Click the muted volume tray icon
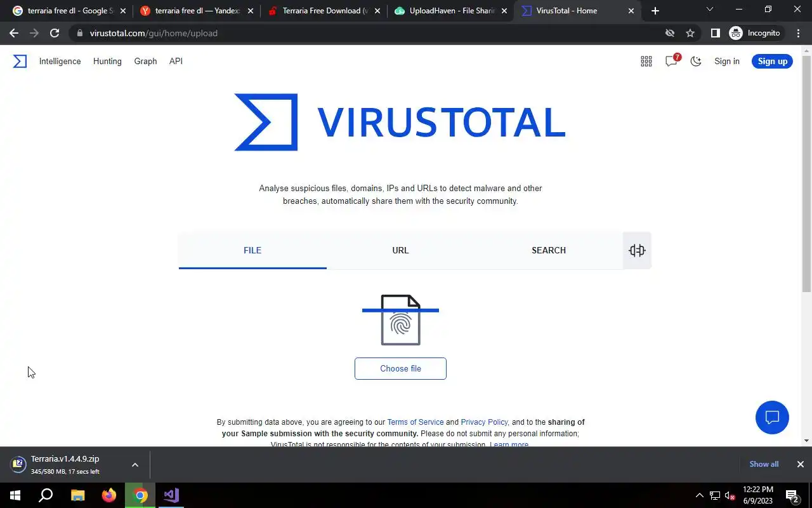 730,495
